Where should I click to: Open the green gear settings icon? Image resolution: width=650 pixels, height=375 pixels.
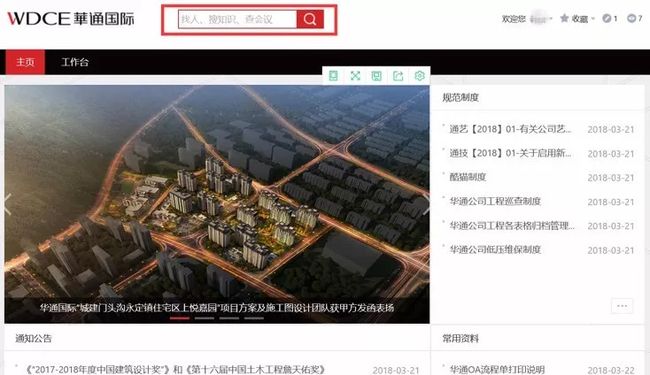pyautogui.click(x=420, y=76)
